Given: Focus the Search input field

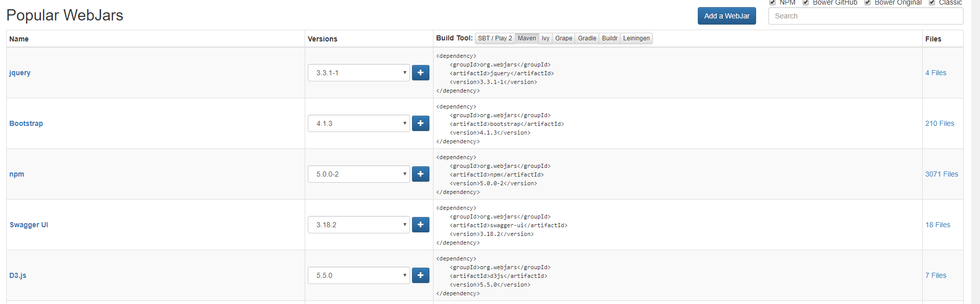Looking at the screenshot, I should point(865,16).
